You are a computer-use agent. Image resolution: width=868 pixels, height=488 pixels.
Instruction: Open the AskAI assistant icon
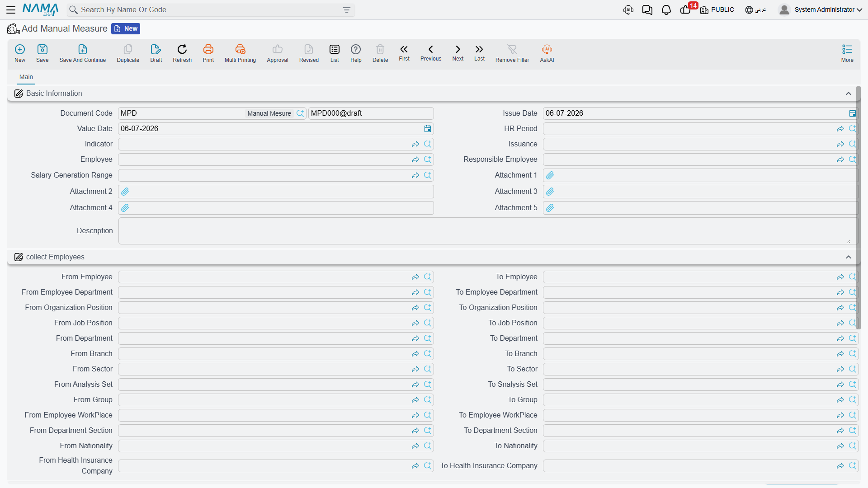[547, 49]
